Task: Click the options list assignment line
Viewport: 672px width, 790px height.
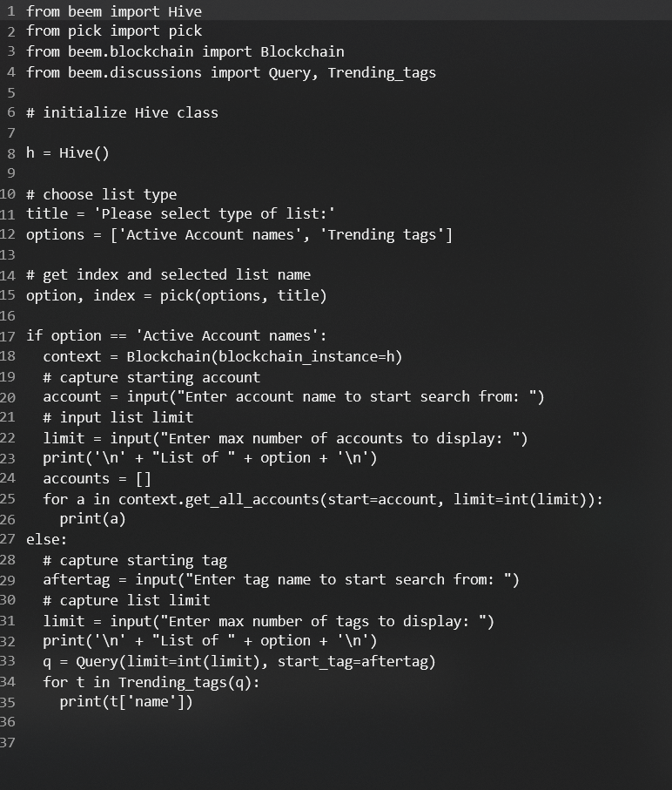Action: [x=239, y=235]
